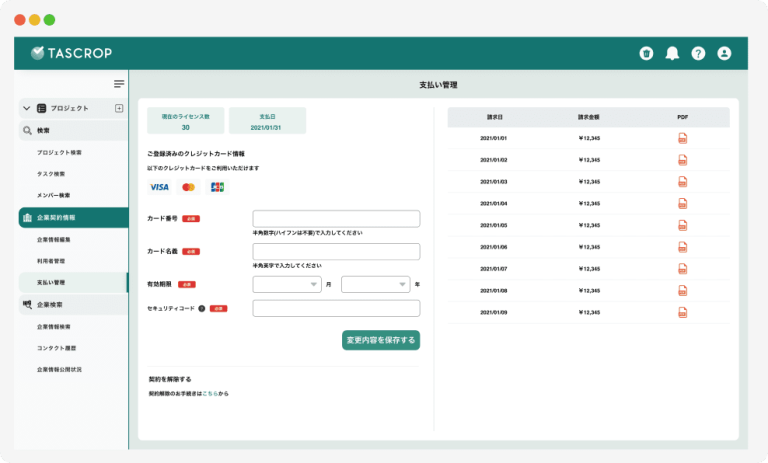Click the 請求金額 column header
Viewport: 768px width, 463px height.
click(588, 117)
